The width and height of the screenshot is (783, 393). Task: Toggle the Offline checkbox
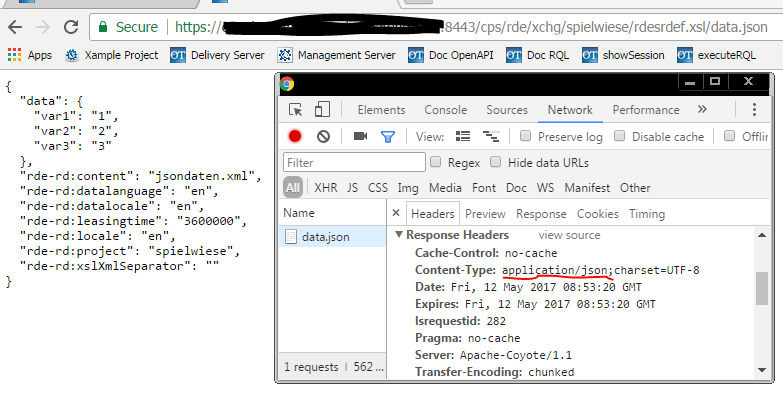pyautogui.click(x=730, y=136)
